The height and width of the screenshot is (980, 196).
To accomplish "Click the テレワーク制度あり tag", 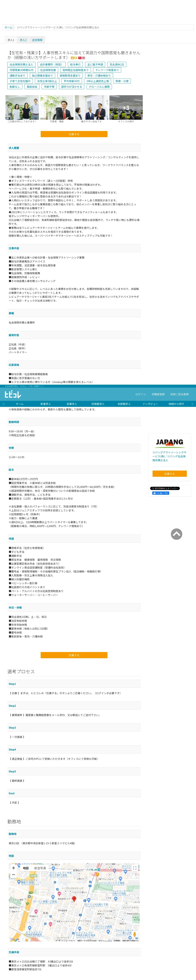I will coord(107,70).
